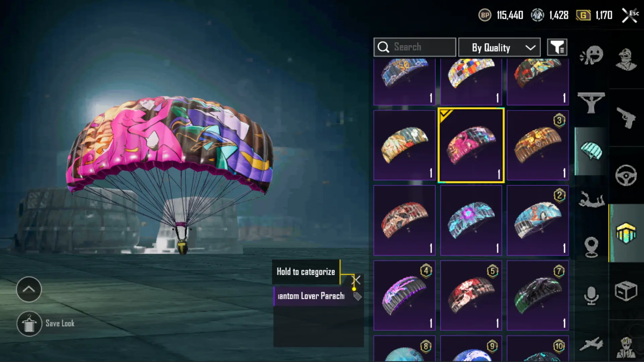This screenshot has width=644, height=362.
Task: Open the location marker category icon
Action: click(x=591, y=247)
